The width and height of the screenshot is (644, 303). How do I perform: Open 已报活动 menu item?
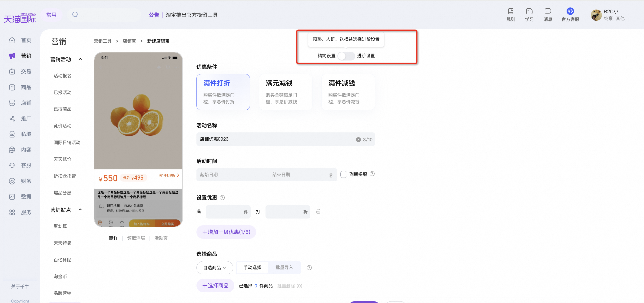click(x=63, y=92)
